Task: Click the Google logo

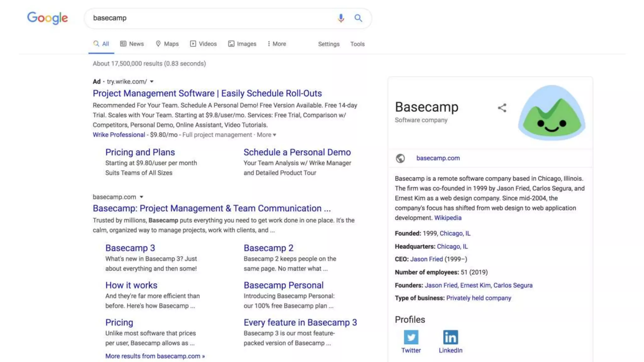Action: (x=47, y=18)
